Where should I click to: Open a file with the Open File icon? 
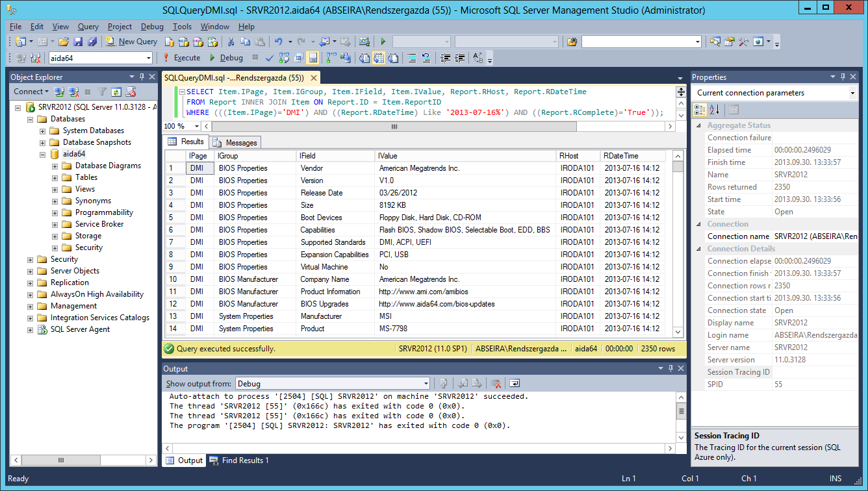[x=64, y=41]
